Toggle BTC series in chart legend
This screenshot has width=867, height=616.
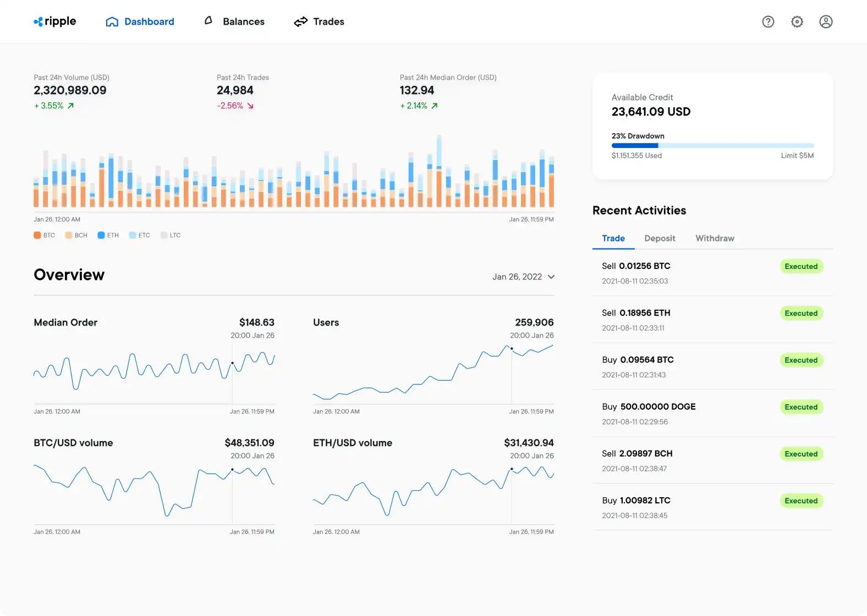(x=45, y=235)
